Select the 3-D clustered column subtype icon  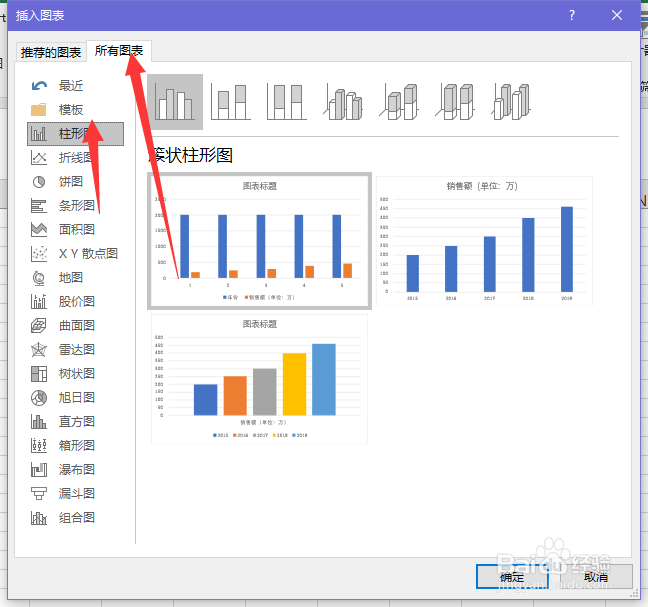click(343, 102)
